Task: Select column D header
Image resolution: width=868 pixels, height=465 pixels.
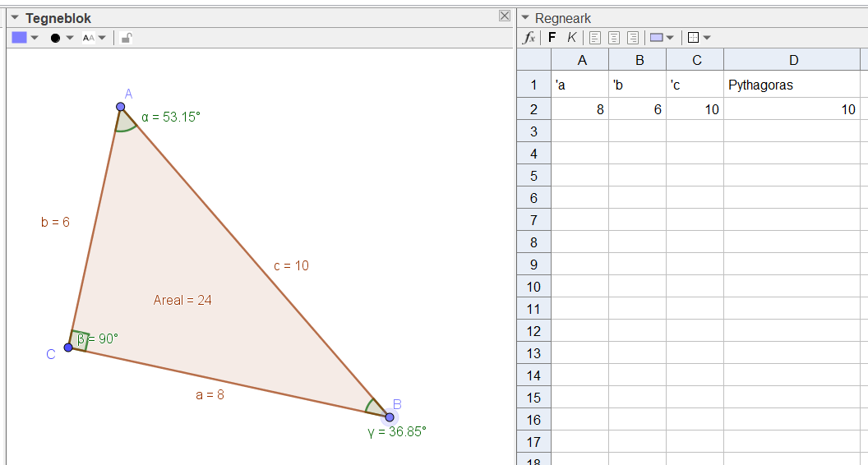Action: point(792,60)
